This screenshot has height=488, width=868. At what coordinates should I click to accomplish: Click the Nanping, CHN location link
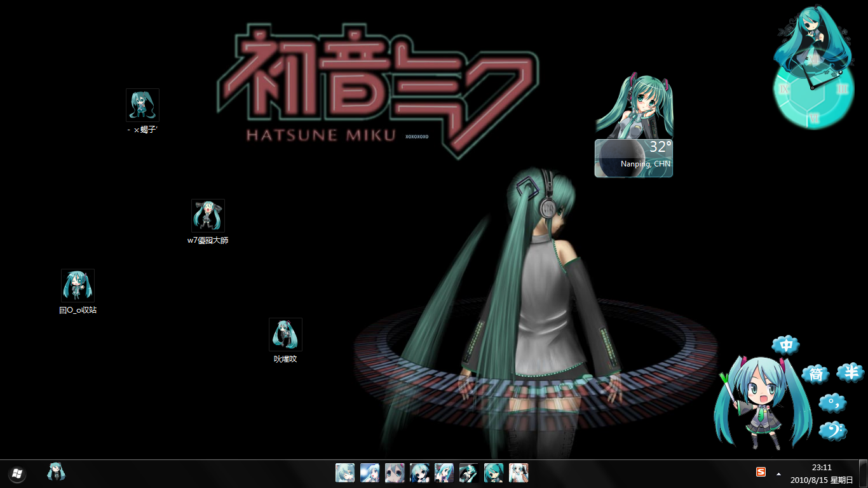point(646,164)
